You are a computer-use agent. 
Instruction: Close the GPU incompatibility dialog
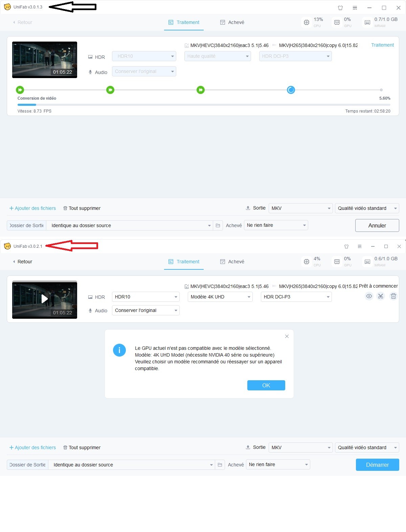[287, 336]
